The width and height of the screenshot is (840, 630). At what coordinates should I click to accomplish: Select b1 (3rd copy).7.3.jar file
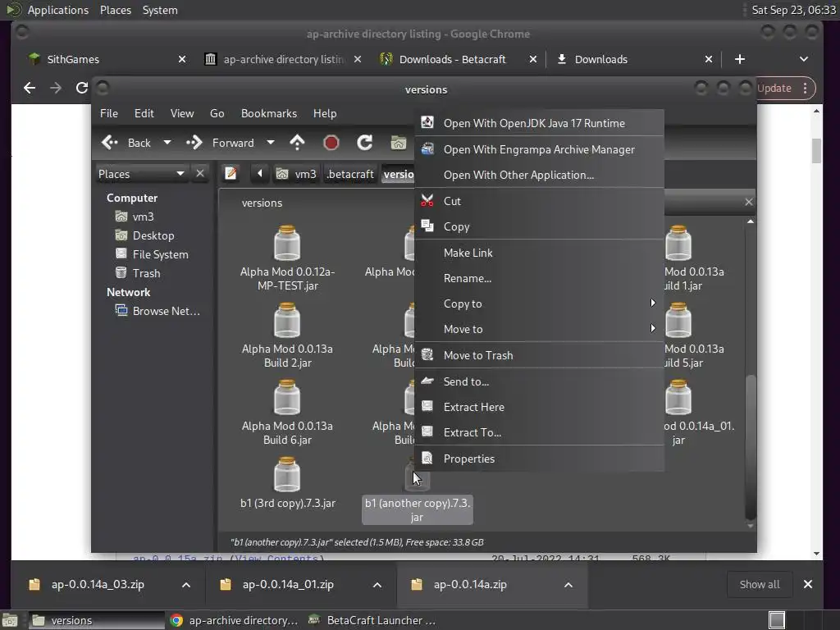coord(287,482)
